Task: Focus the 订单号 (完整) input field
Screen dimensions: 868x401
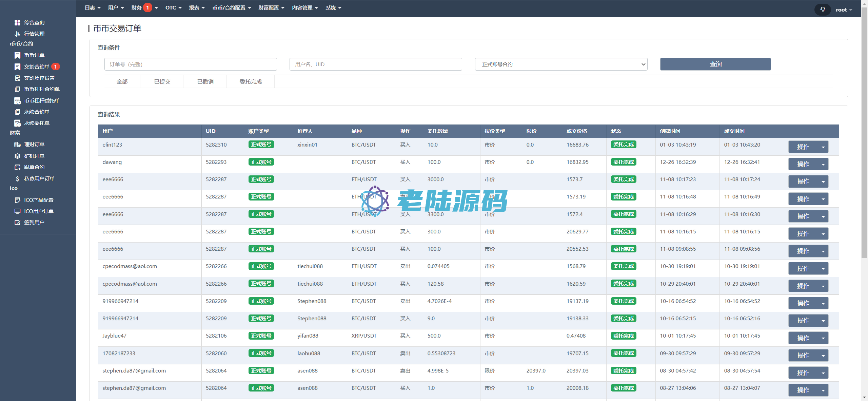Action: click(191, 64)
